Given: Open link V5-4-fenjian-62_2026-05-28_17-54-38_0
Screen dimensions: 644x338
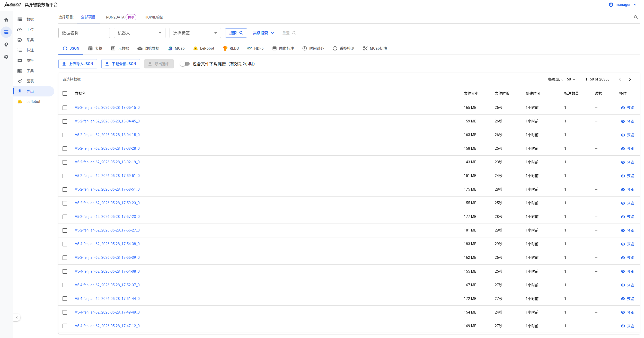Looking at the screenshot, I should point(107,244).
